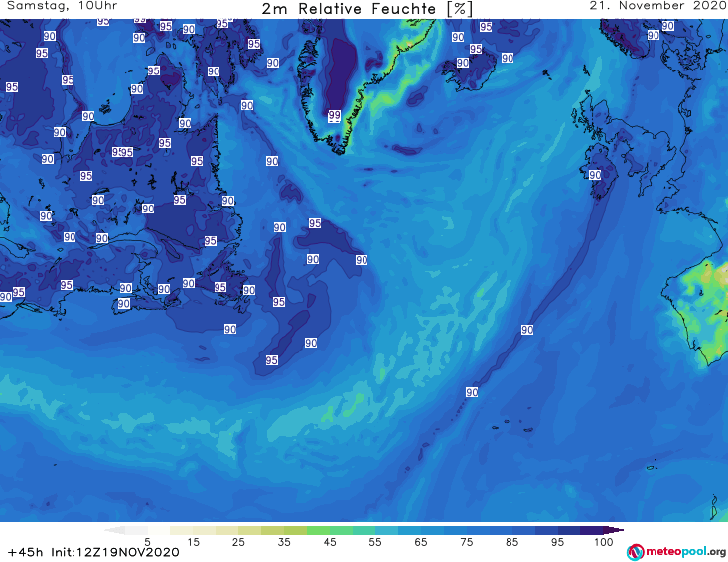Click the "99" contour label on Greenland

point(334,115)
